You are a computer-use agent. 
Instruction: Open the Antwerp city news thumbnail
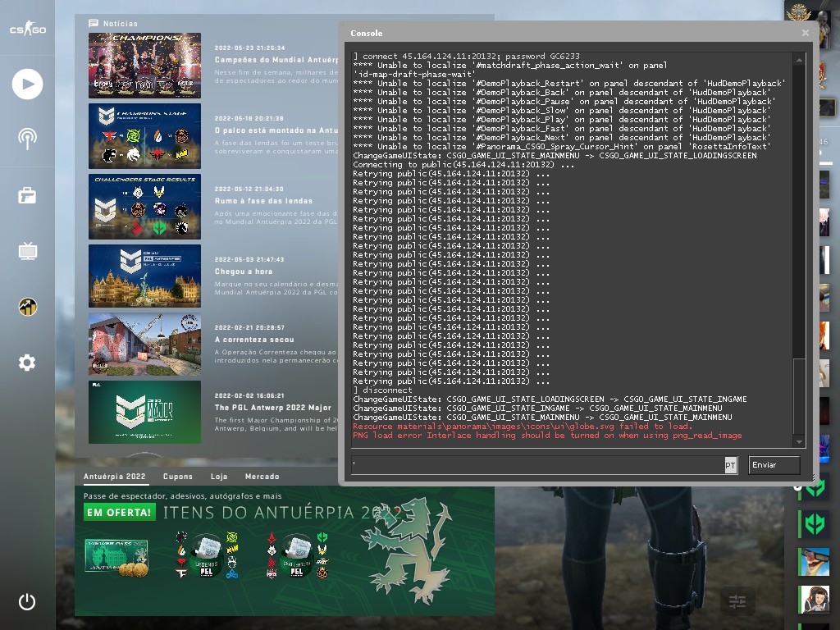144,276
